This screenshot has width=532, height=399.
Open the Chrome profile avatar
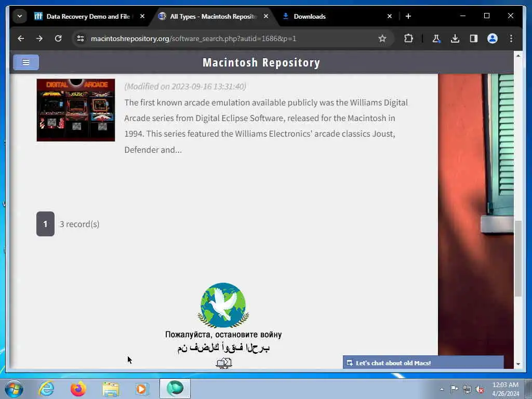(493, 38)
